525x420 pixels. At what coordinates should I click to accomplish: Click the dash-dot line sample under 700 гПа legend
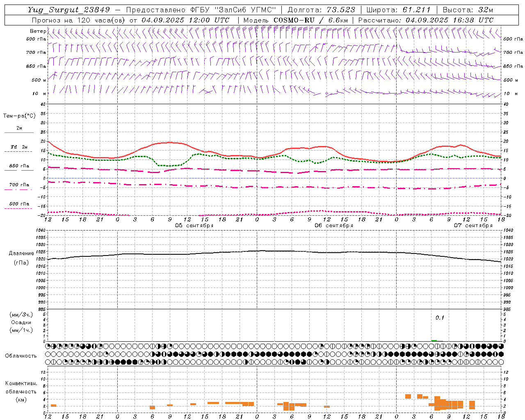pos(18,190)
